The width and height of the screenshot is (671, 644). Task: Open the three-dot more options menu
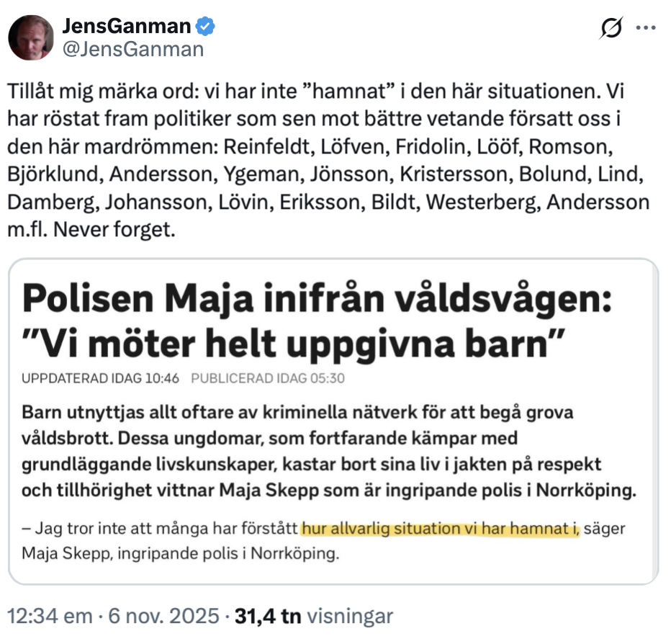646,28
